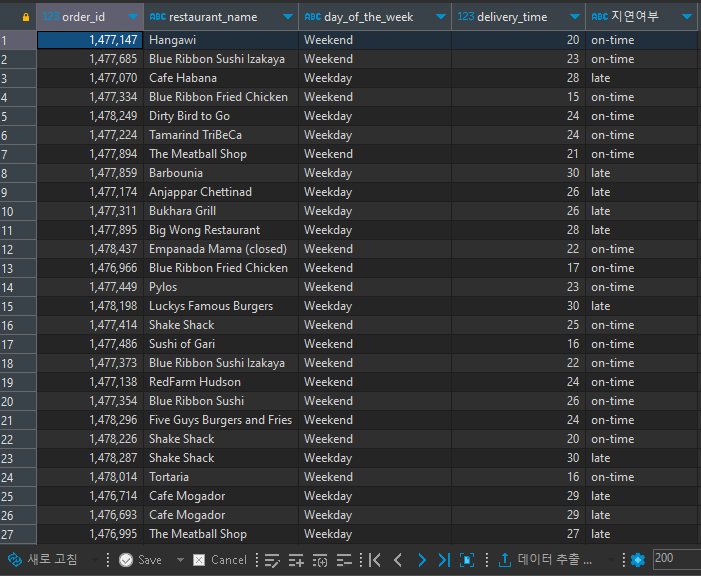The image size is (701, 576).
Task: Click the day_of_the_week column header text
Action: click(368, 17)
